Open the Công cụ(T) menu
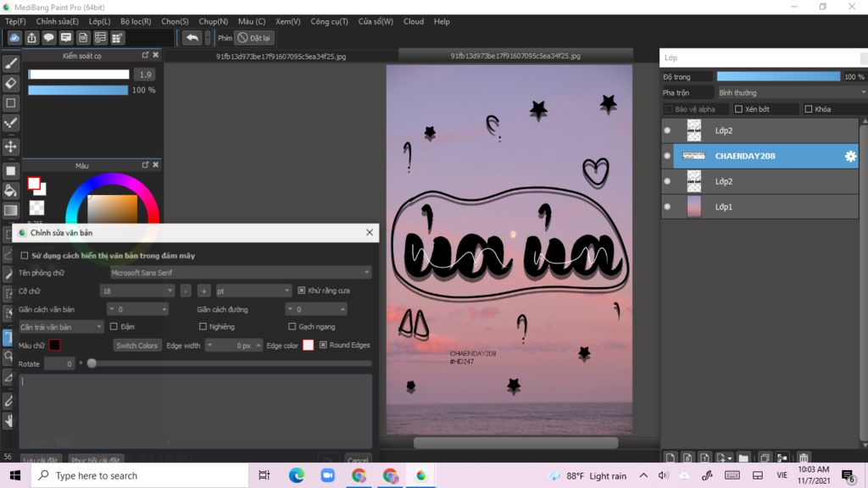Image resolution: width=868 pixels, height=488 pixels. (330, 21)
